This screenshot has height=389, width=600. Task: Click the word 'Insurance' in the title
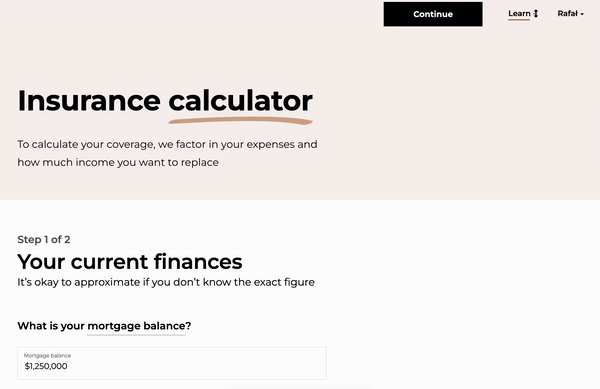(x=89, y=101)
